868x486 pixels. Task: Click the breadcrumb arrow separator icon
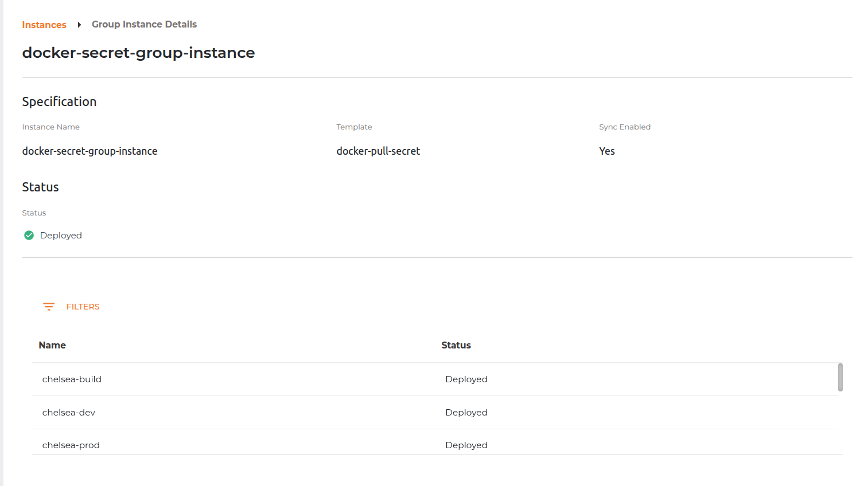coord(79,25)
